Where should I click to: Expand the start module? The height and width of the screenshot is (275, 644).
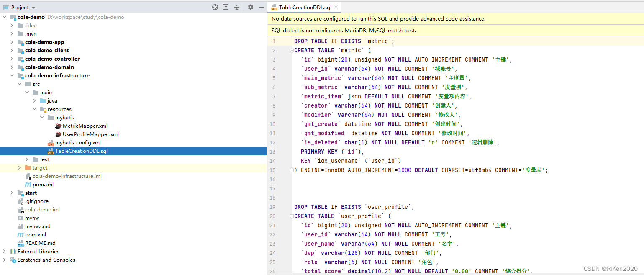pyautogui.click(x=12, y=193)
